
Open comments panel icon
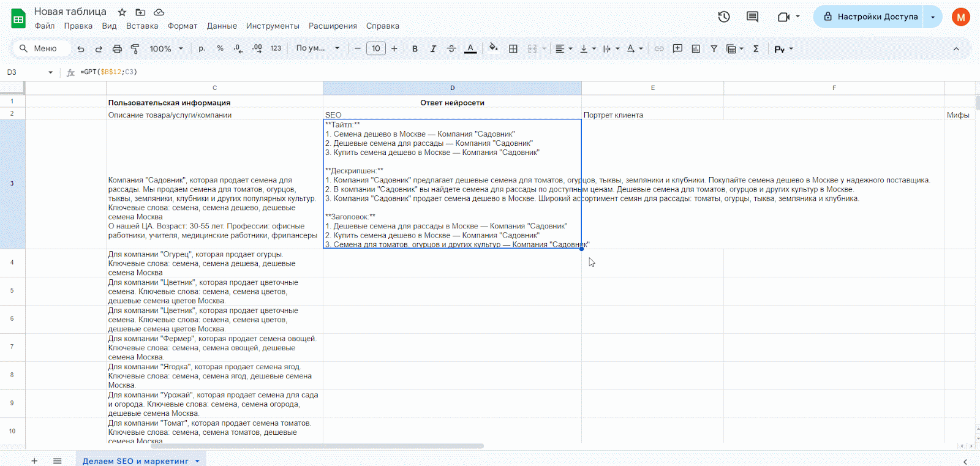(753, 17)
